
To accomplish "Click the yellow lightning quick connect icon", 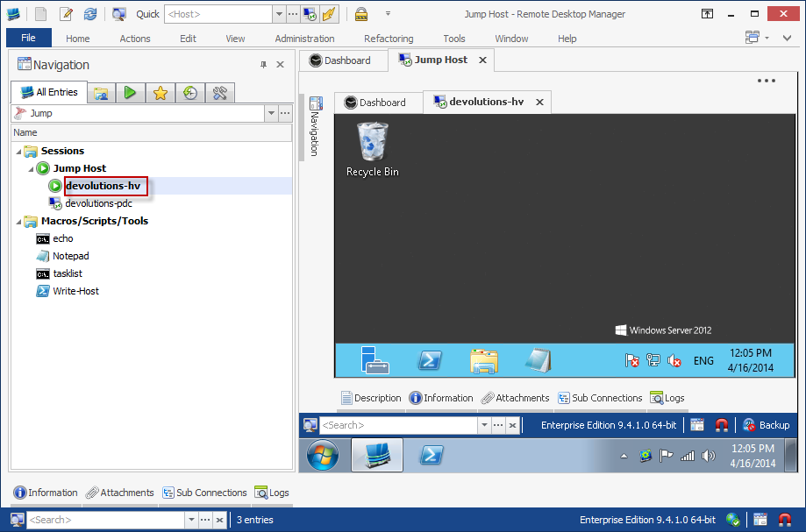I will (x=329, y=14).
